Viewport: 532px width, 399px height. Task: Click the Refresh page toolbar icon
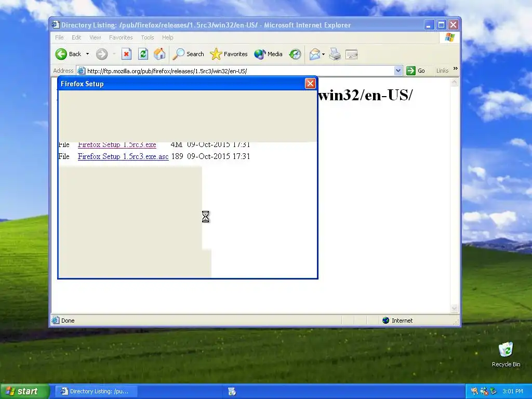pyautogui.click(x=143, y=54)
